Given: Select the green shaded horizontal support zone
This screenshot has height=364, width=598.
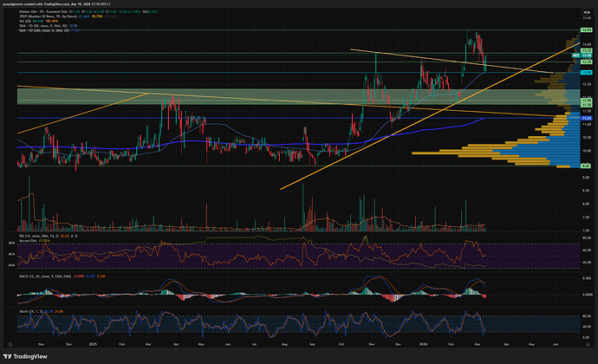Looking at the screenshot, I should (x=260, y=95).
